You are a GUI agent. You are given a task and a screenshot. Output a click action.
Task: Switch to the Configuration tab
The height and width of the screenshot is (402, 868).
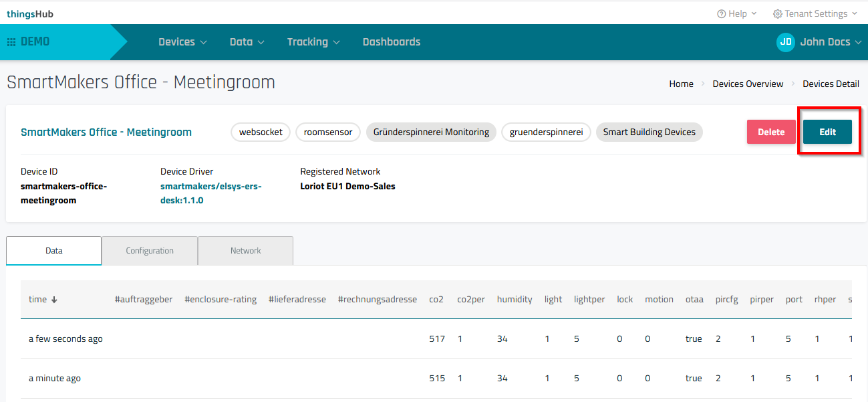point(150,251)
